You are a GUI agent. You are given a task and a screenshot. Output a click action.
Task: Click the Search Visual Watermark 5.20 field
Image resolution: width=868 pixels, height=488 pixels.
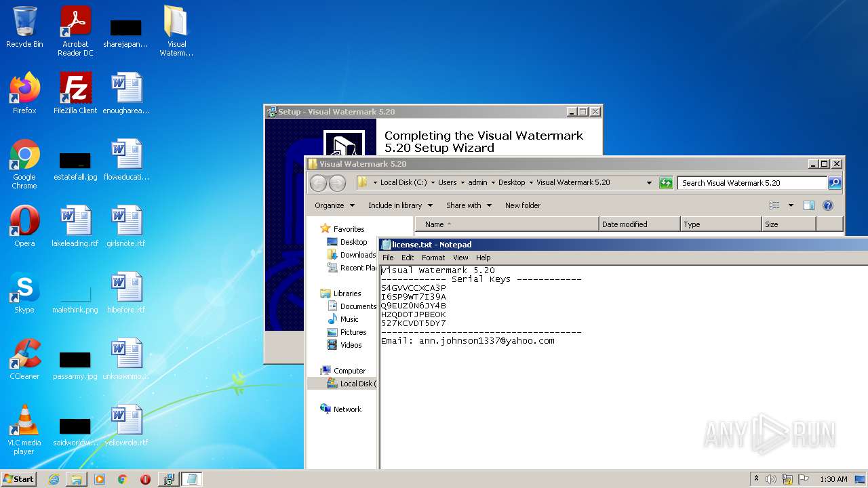[752, 183]
